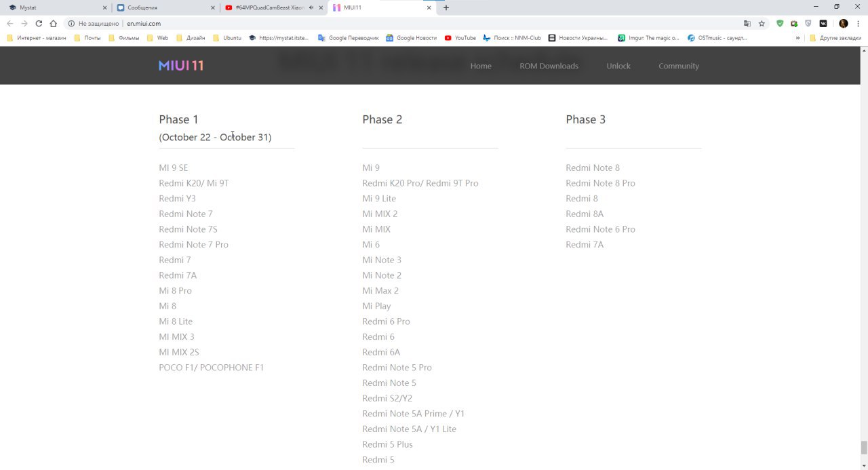The image size is (868, 470).
Task: Reload the current page
Action: (x=39, y=23)
